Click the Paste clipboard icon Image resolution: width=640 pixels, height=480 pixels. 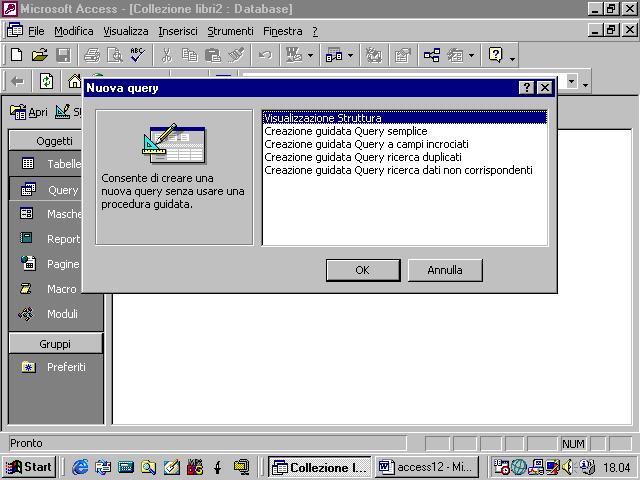[213, 55]
